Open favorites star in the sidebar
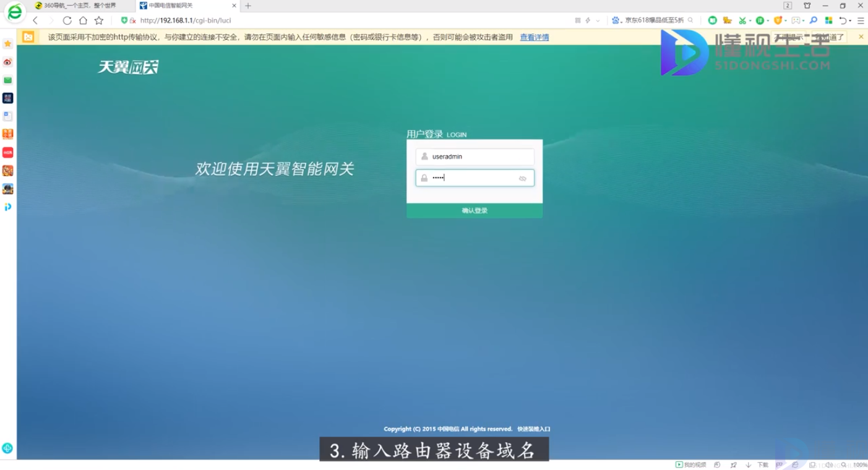868x470 pixels. point(7,44)
